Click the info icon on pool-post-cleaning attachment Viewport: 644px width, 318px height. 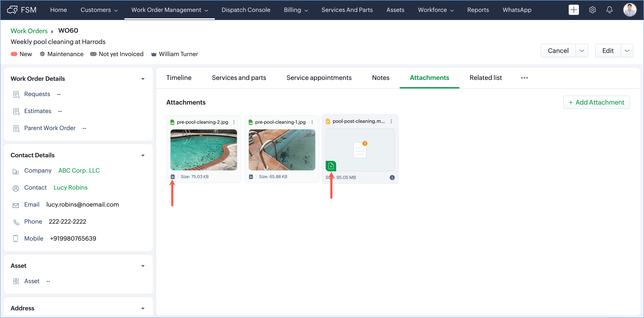(392, 177)
